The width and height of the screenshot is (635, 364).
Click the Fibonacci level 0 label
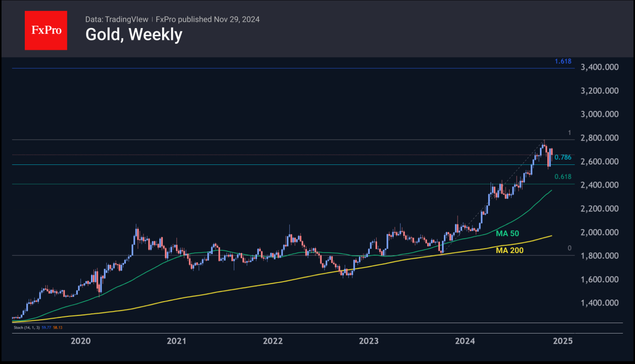(x=569, y=248)
